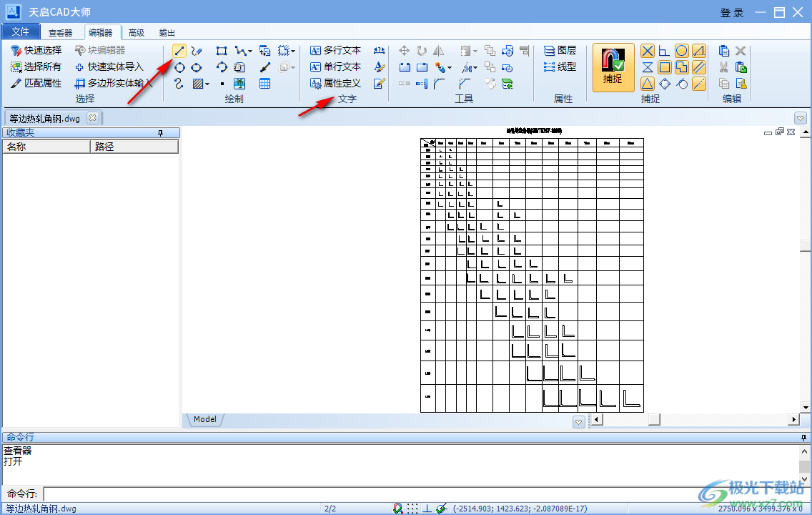Switch to the 输出 ribbon tab
This screenshot has width=812, height=515.
click(167, 33)
